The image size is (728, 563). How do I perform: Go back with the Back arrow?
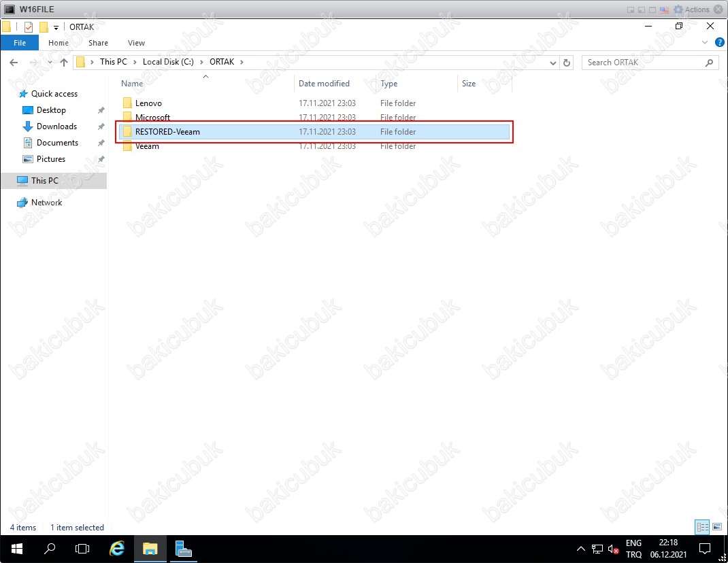pyautogui.click(x=14, y=62)
